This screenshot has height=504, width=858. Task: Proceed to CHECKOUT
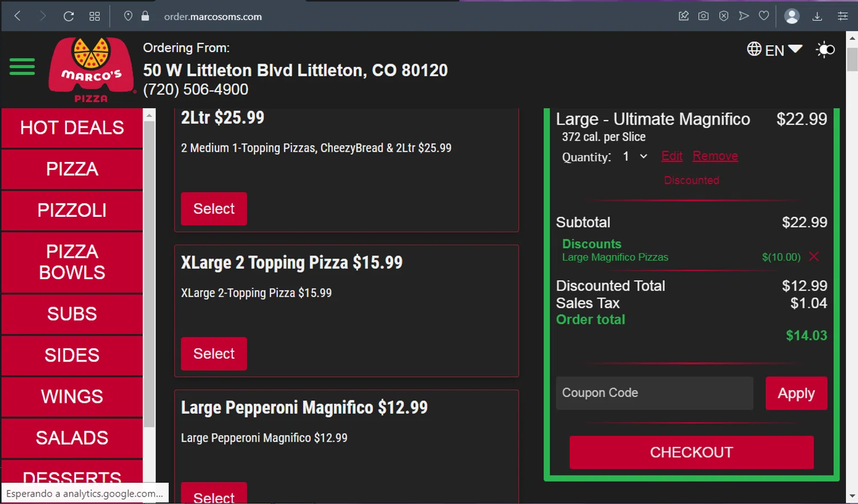tap(692, 453)
